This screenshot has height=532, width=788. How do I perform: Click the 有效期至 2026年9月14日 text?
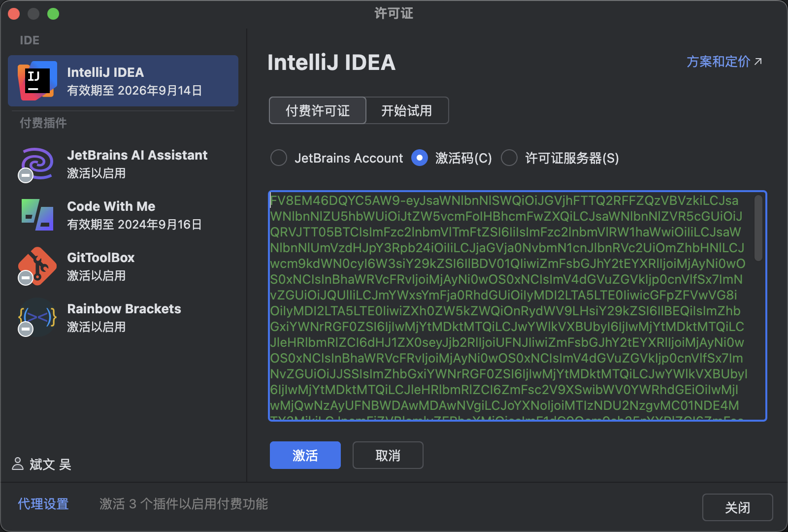tap(134, 91)
